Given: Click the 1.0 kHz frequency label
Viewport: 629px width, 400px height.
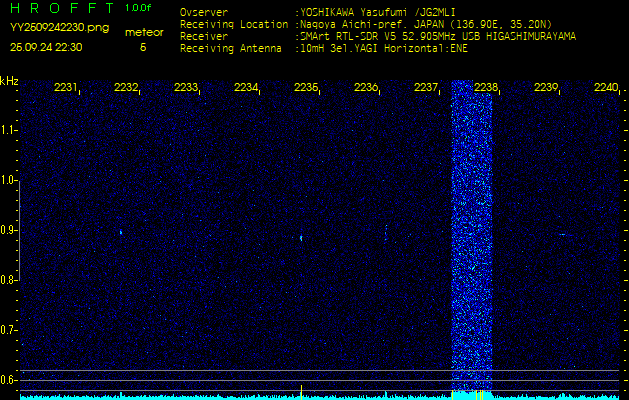Looking at the screenshot, I should click(8, 181).
